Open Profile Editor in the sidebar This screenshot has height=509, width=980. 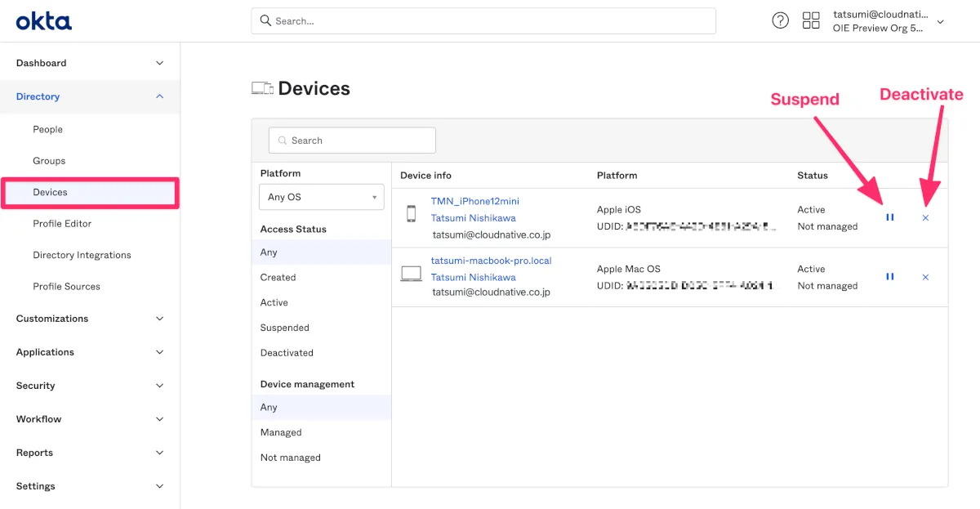pyautogui.click(x=62, y=224)
